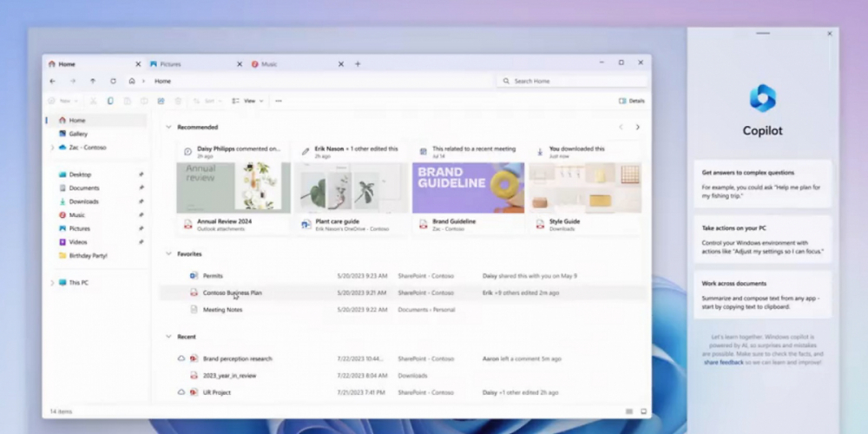Switch to large thumbnails layout in status bar
This screenshot has width=868, height=434.
pos(643,411)
